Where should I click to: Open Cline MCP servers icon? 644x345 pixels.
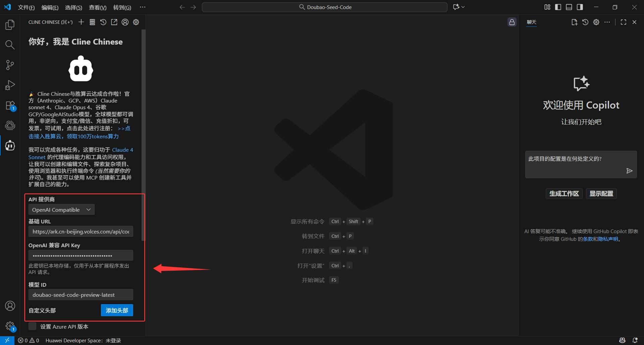point(92,22)
